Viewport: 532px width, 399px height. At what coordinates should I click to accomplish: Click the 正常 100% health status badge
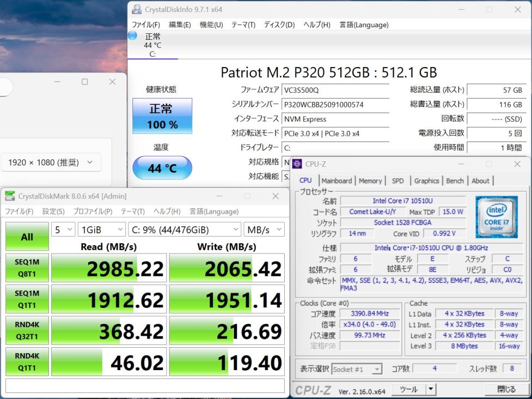tap(162, 116)
